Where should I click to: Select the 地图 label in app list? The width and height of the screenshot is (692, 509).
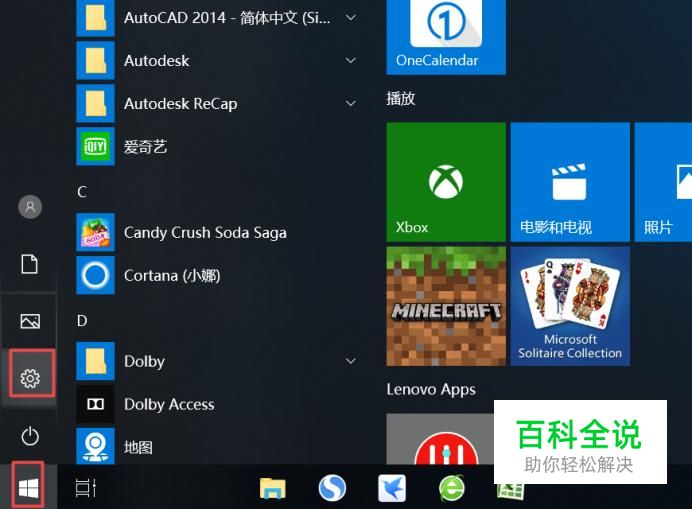(x=138, y=447)
